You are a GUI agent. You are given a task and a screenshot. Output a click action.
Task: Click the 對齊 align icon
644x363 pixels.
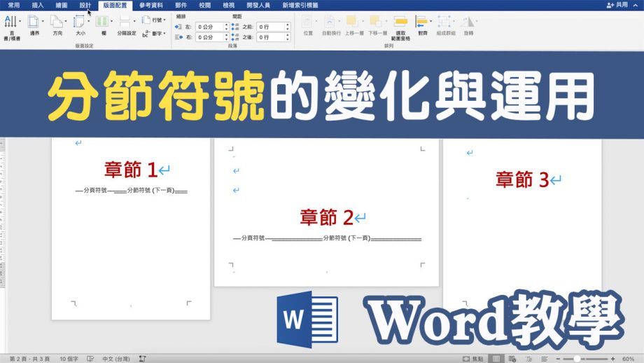point(422,22)
